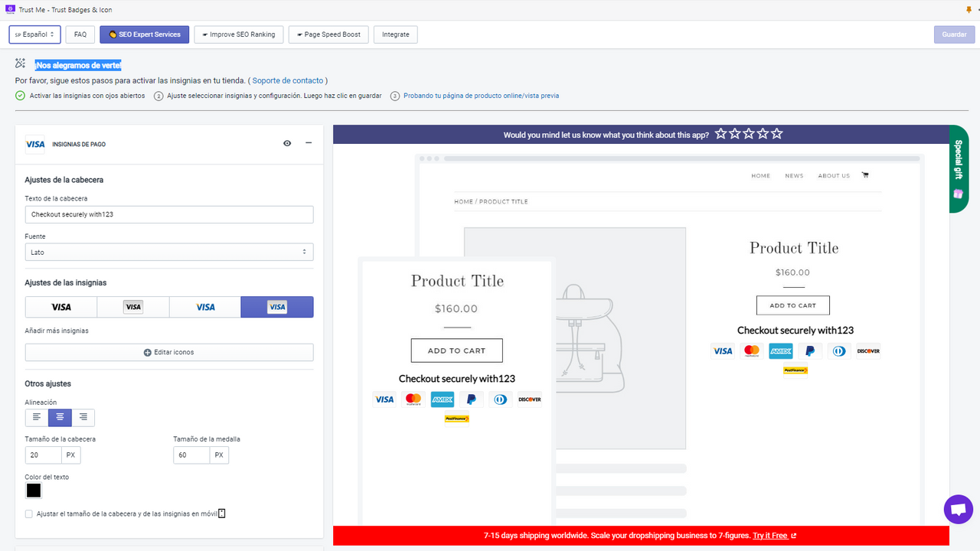Click the Discover badge in mobile preview
The height and width of the screenshot is (551, 980).
(x=530, y=399)
